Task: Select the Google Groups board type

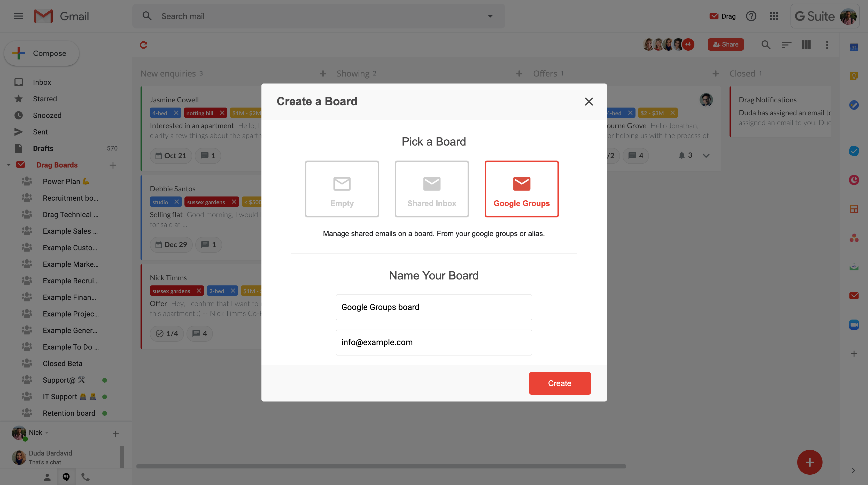Action: pyautogui.click(x=522, y=189)
